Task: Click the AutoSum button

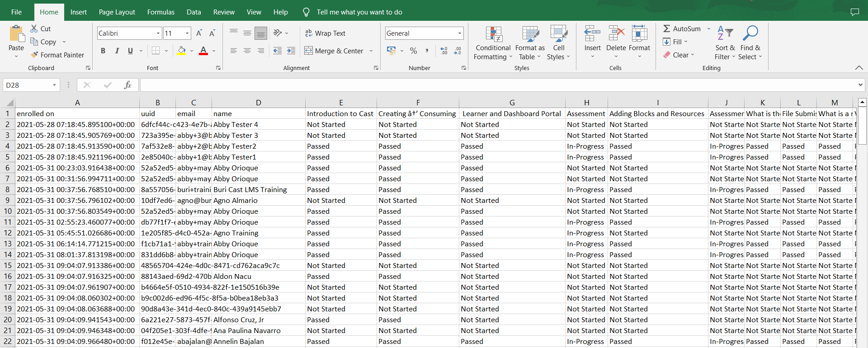Action: coord(682,28)
